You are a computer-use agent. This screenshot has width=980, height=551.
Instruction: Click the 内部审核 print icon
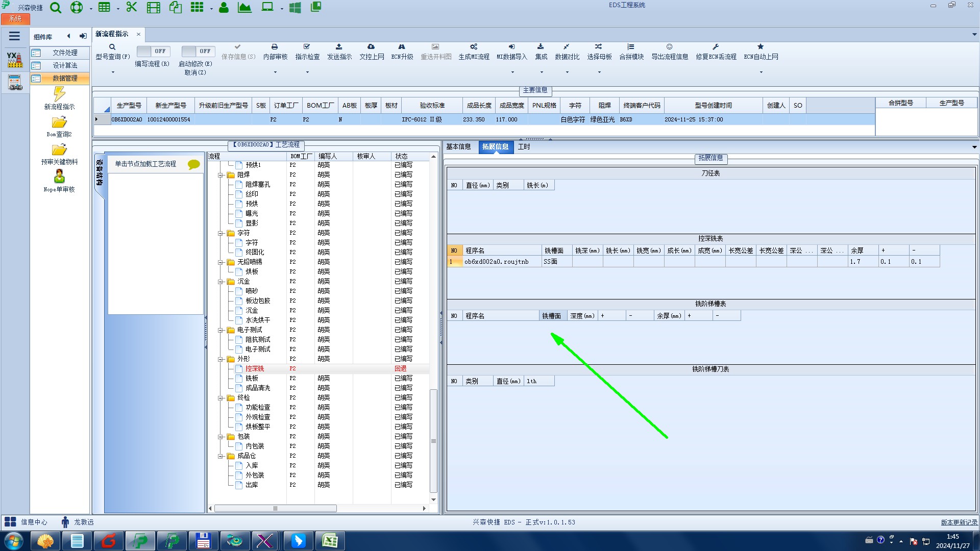275,47
